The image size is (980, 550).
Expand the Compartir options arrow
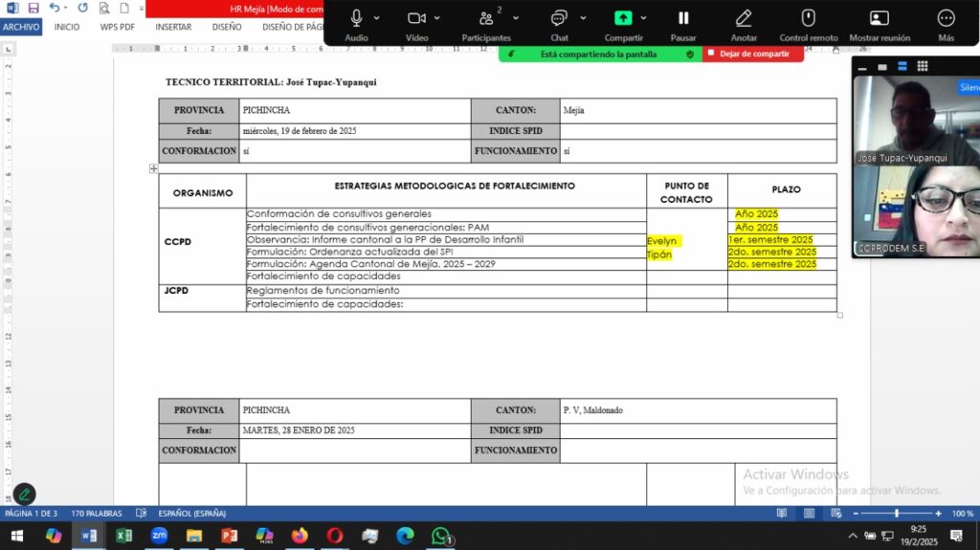[643, 18]
